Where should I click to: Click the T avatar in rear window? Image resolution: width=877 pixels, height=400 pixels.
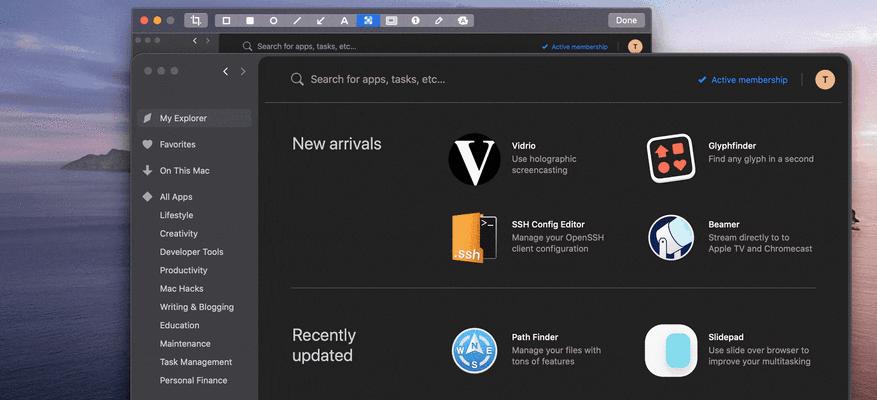click(x=635, y=47)
